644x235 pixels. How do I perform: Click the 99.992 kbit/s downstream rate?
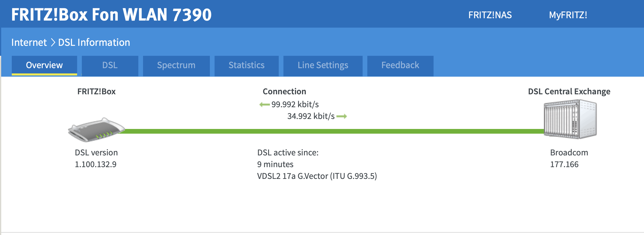click(295, 105)
